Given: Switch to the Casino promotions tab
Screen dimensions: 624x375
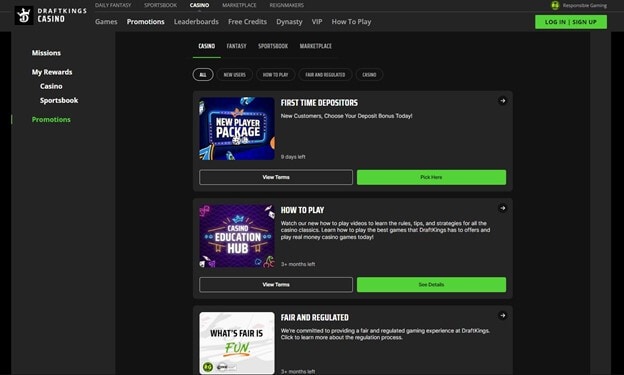Looking at the screenshot, I should (207, 46).
